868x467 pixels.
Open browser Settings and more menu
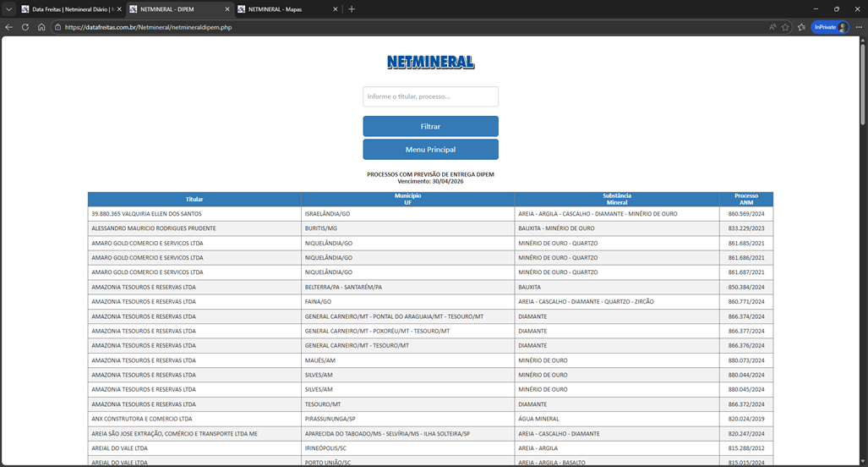pyautogui.click(x=859, y=27)
